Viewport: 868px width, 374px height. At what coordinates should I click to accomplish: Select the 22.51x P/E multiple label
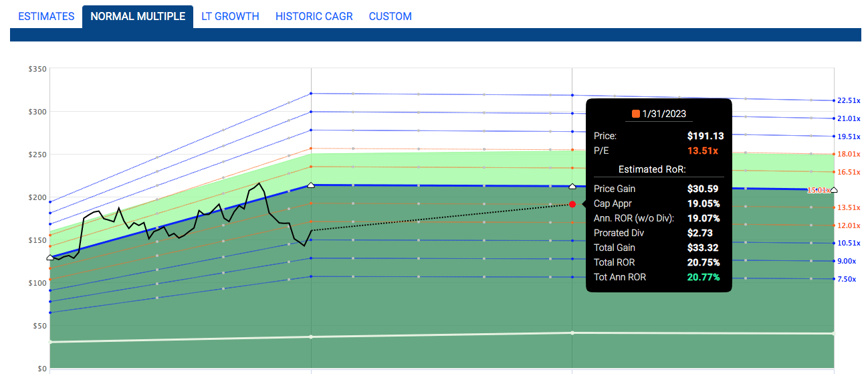pos(849,100)
